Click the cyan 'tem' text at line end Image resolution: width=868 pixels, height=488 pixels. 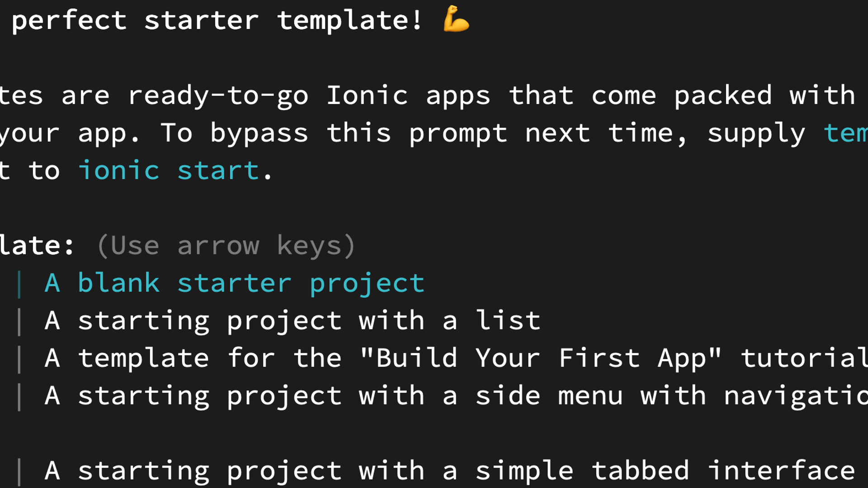pos(845,133)
